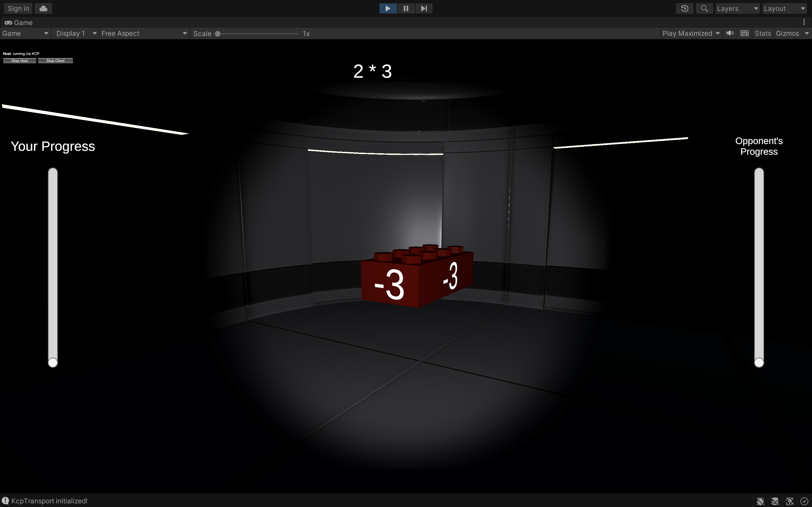Open the Layers dropdown
The image size is (812, 507).
coord(737,8)
